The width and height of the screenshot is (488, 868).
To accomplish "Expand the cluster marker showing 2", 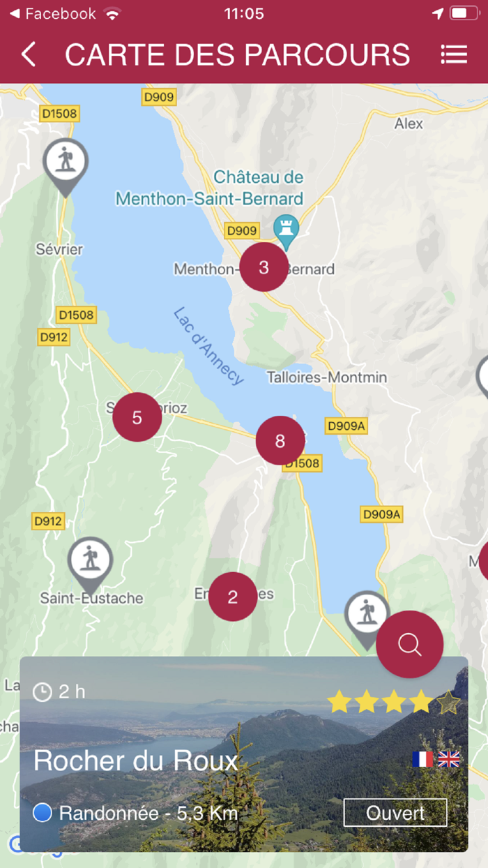I will pyautogui.click(x=233, y=597).
